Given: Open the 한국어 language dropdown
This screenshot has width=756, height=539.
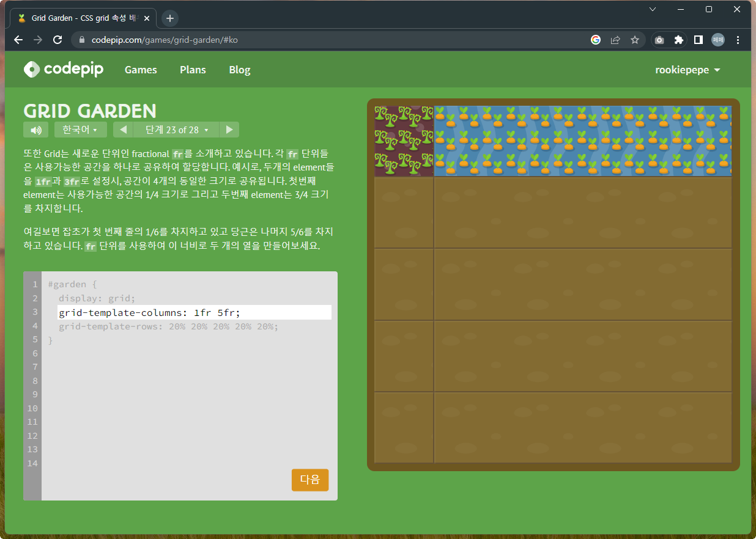Looking at the screenshot, I should [81, 130].
